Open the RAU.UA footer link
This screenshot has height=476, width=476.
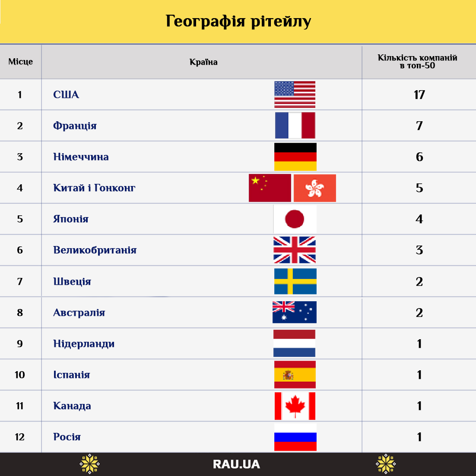(236, 464)
